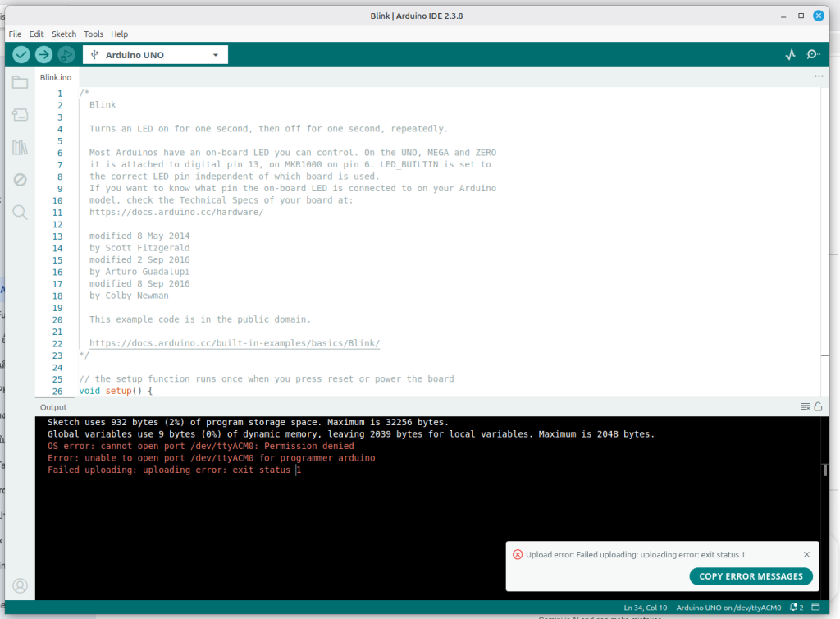Open the Debug sidebar panel
Image resolution: width=840 pixels, height=619 pixels.
tap(20, 180)
